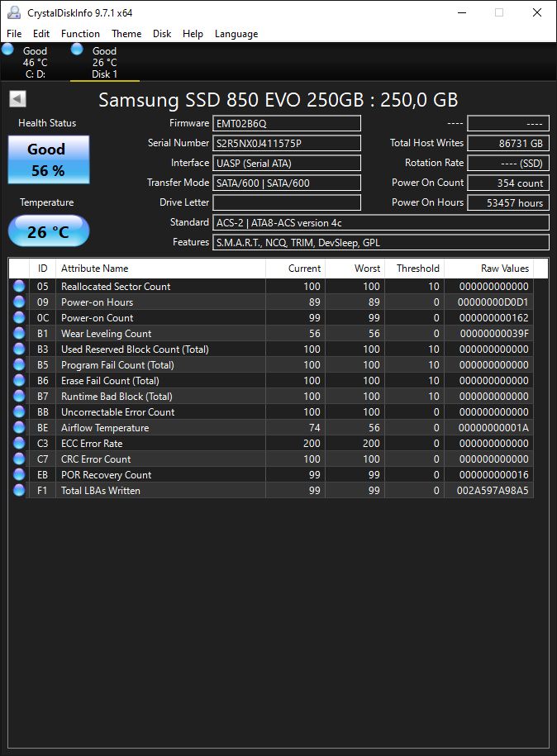Click the CrystalDiskInfo app icon in title bar
The height and width of the screenshot is (756, 557).
[x=13, y=12]
